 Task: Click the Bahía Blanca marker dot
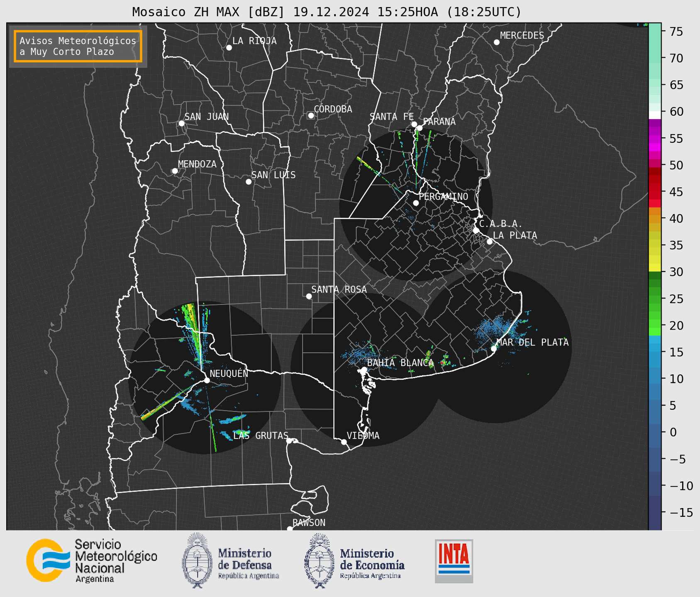click(x=364, y=369)
